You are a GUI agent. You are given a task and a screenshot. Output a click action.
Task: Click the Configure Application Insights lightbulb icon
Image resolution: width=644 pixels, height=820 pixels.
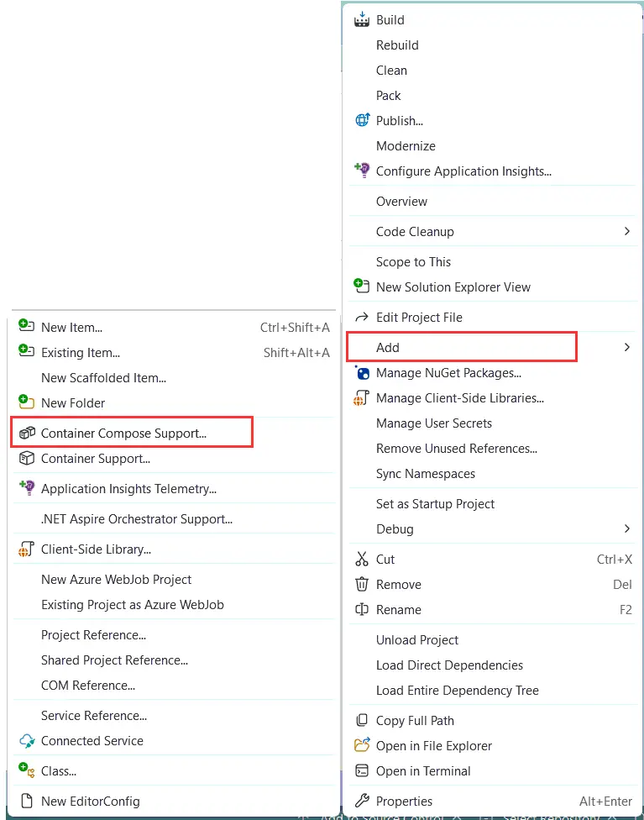pos(361,171)
